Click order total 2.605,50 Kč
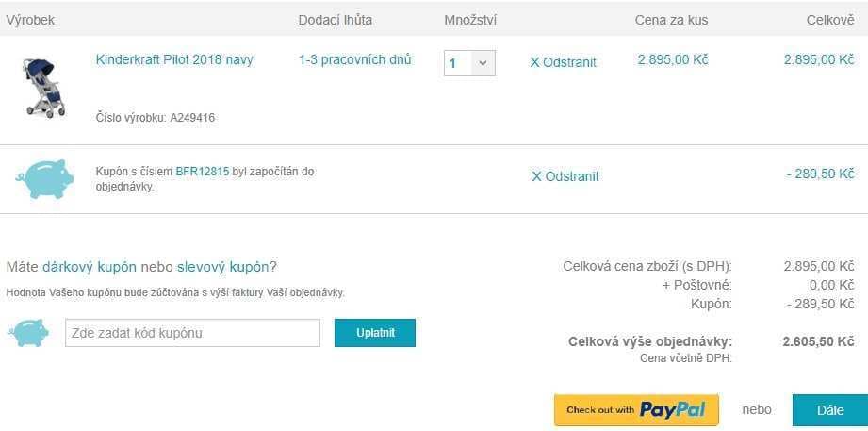Screen dimensions: 868x431 [x=819, y=341]
